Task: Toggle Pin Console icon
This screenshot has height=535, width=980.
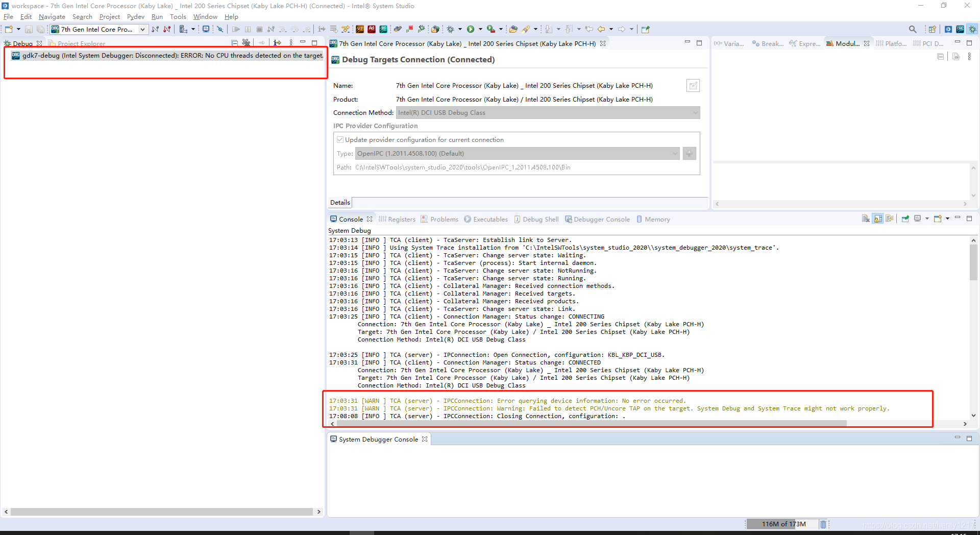Action: coord(905,218)
